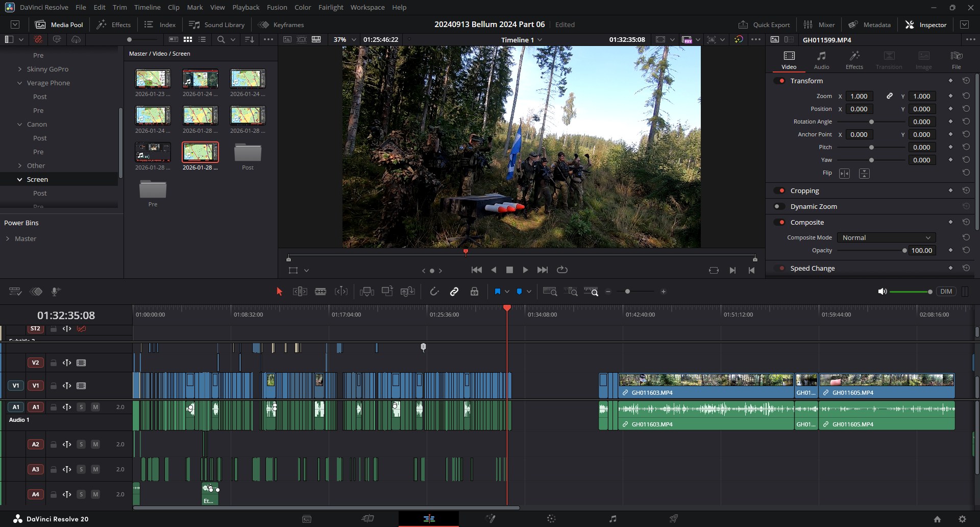
Task: Select the Blade edit mode tool
Action: [321, 292]
